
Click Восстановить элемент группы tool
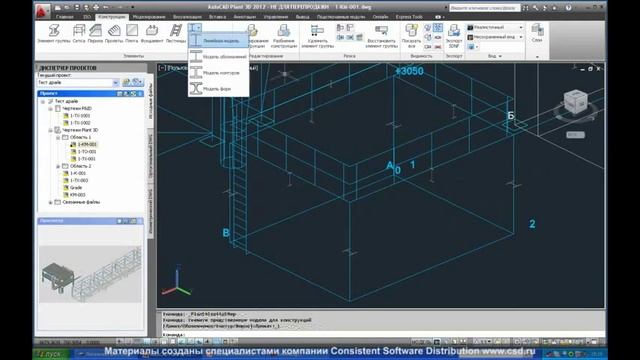[x=381, y=36]
